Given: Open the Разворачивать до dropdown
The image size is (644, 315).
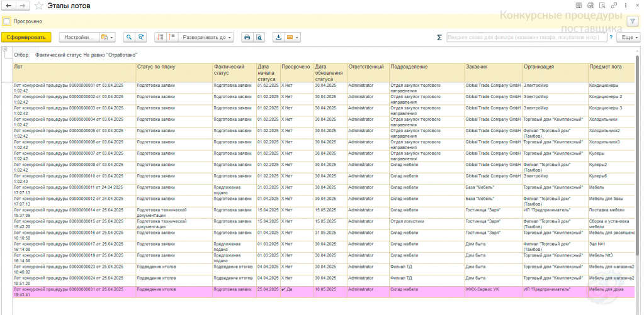Looking at the screenshot, I should point(206,37).
